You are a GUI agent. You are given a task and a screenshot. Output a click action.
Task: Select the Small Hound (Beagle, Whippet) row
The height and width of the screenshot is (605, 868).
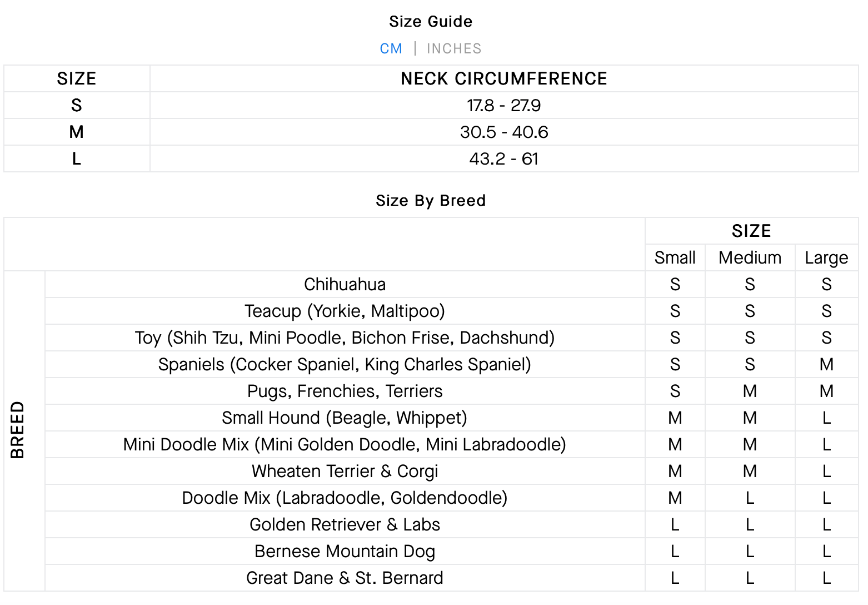(345, 418)
